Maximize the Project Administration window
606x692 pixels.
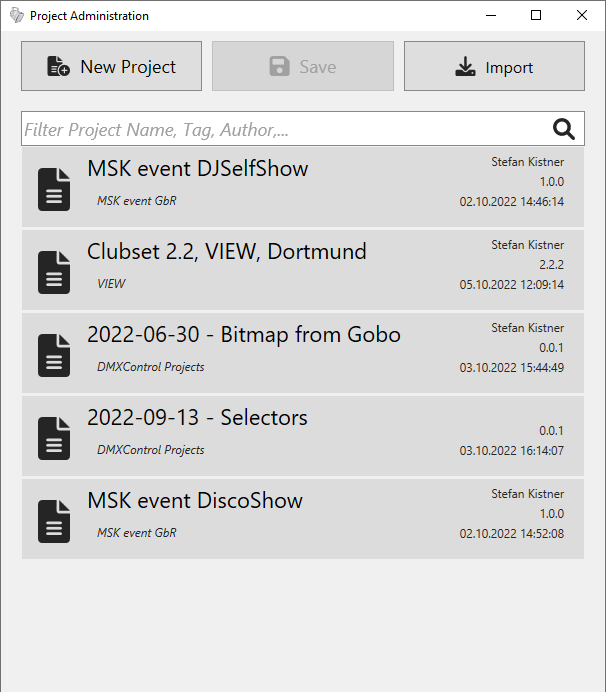pos(536,16)
